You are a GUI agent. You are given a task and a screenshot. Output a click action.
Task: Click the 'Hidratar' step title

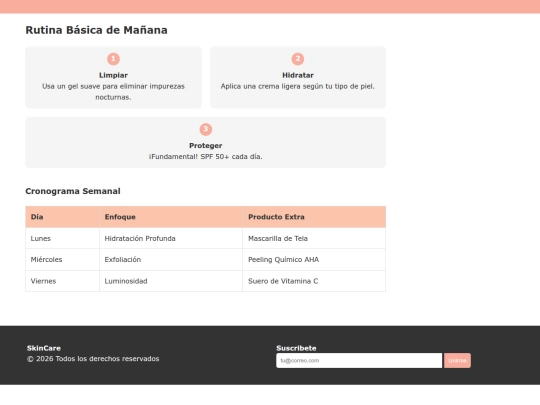(298, 75)
